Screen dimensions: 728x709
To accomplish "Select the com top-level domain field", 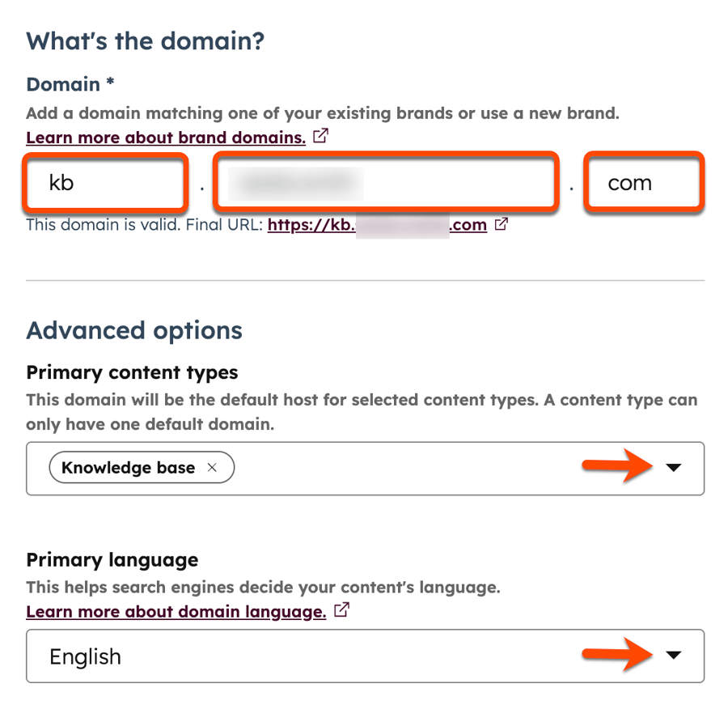I will (x=643, y=183).
